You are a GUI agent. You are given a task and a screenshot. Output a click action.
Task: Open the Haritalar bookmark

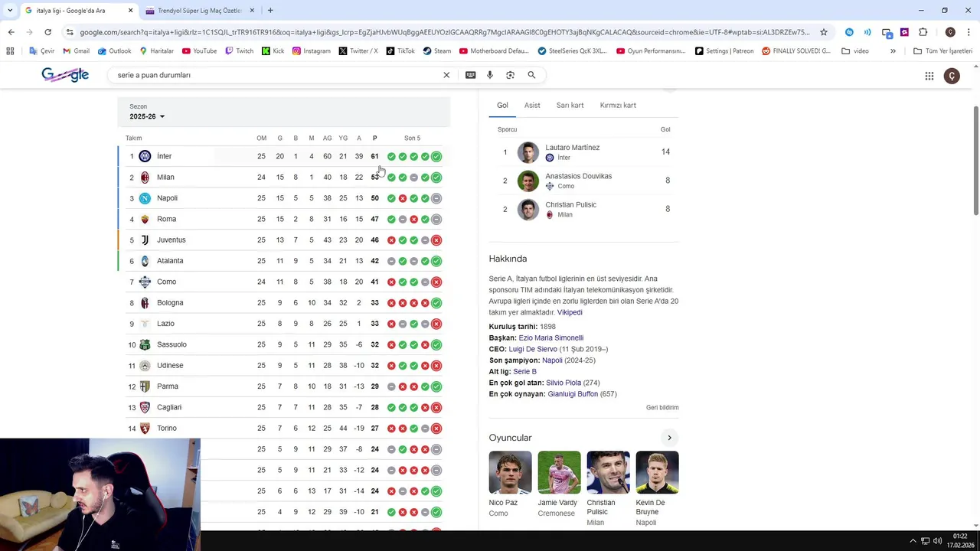[156, 51]
